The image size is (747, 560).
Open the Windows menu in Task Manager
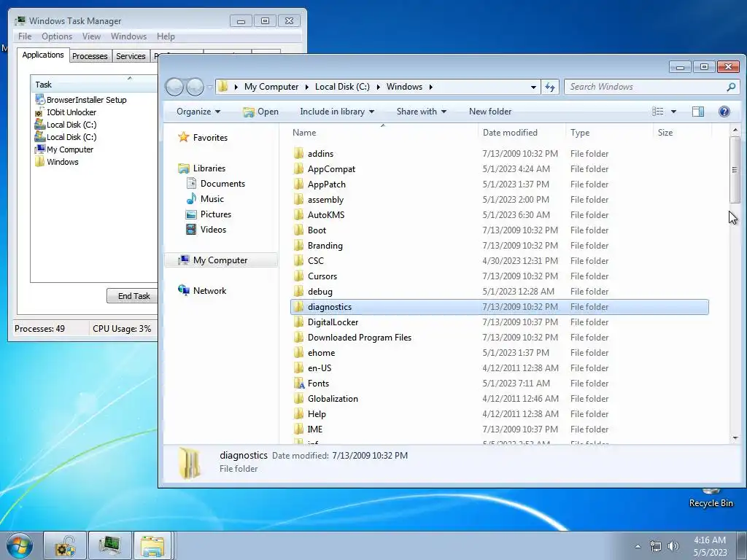click(x=128, y=36)
